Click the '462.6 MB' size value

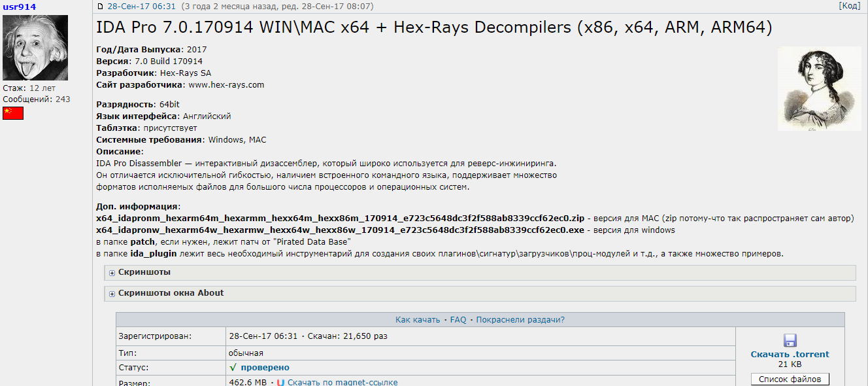pyautogui.click(x=248, y=383)
